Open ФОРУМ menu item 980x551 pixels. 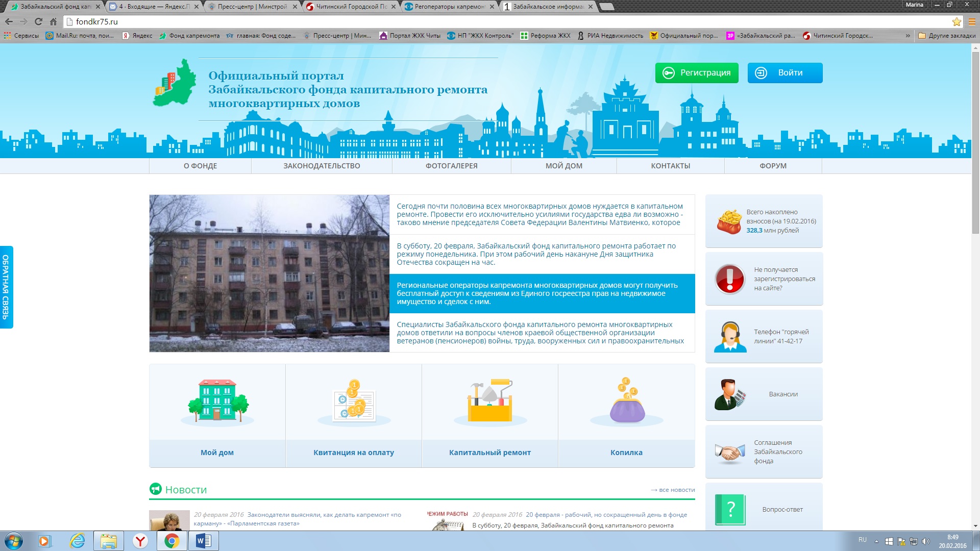pos(773,166)
